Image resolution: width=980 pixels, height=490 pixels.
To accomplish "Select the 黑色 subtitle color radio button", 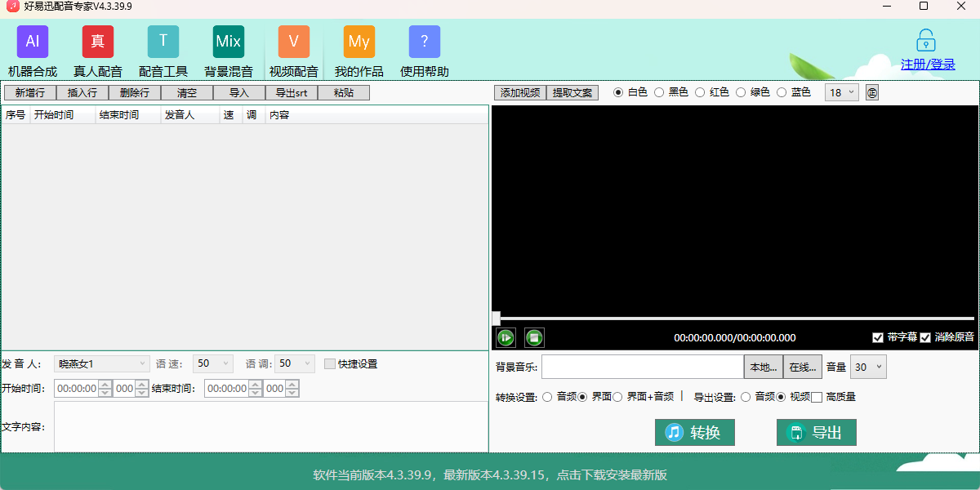I will pyautogui.click(x=661, y=91).
